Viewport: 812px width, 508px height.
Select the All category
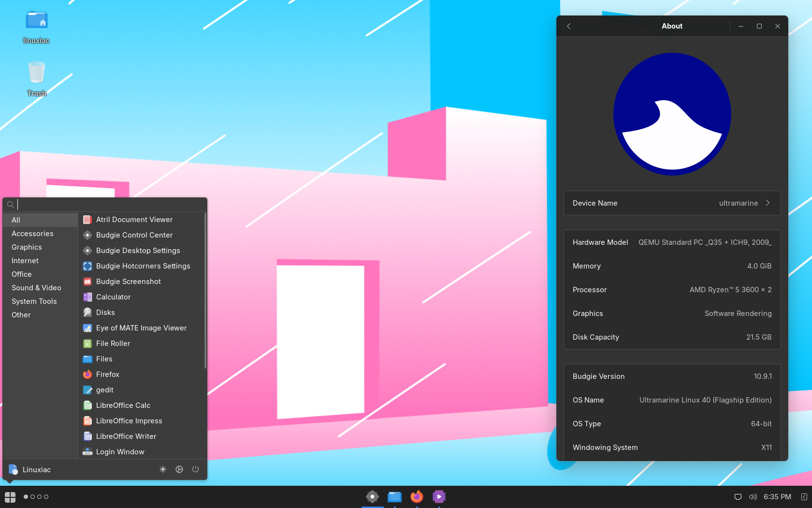(41, 220)
